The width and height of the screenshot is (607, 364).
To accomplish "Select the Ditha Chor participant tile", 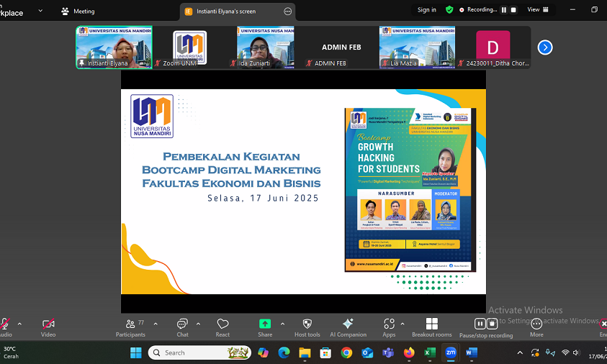I will (x=493, y=47).
